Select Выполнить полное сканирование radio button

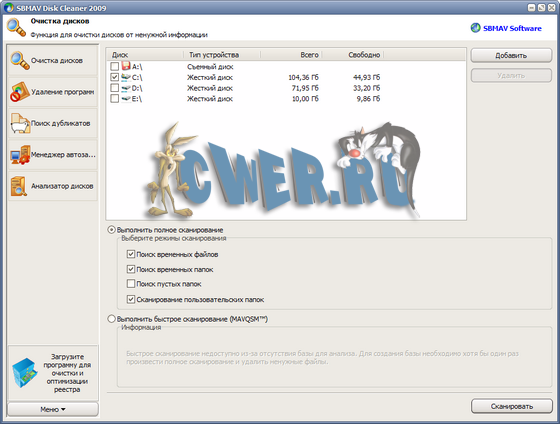coord(111,230)
